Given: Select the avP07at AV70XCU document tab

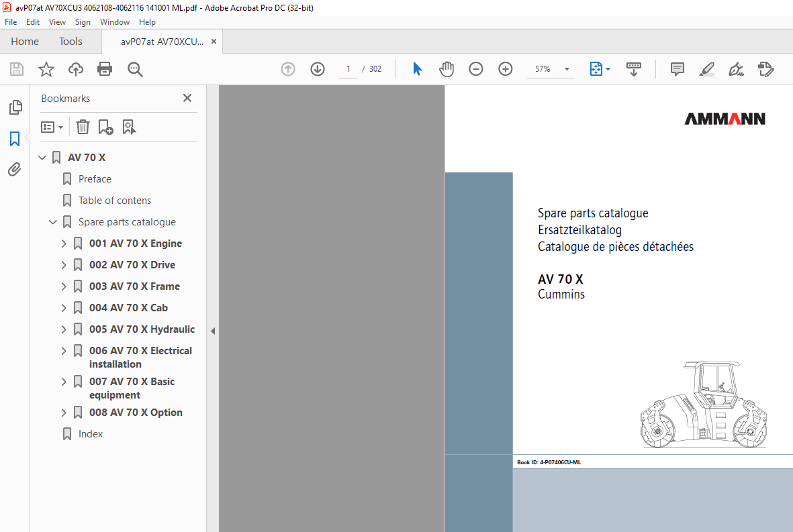Looking at the screenshot, I should [x=162, y=42].
